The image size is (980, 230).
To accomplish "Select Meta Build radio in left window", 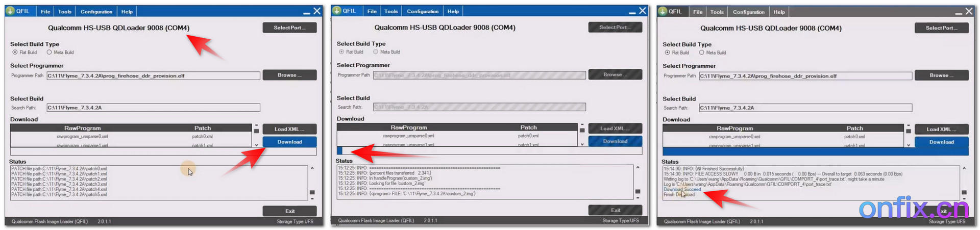I will pos(50,52).
